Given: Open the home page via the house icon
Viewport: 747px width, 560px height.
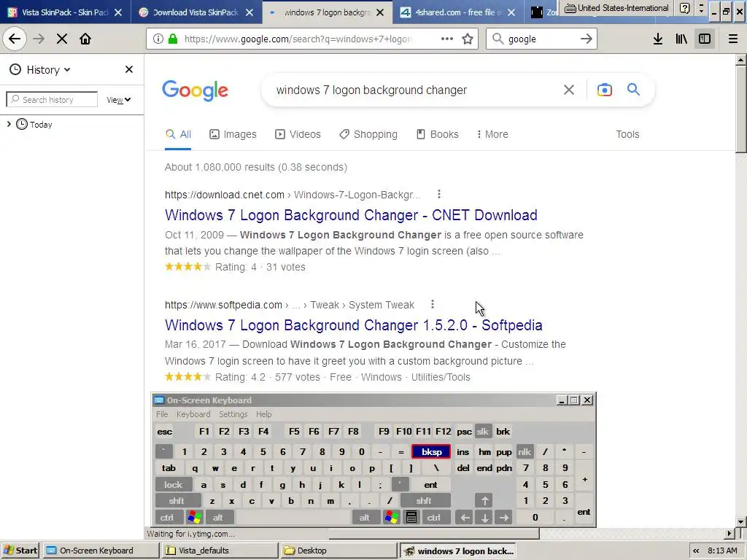Looking at the screenshot, I should point(85,39).
